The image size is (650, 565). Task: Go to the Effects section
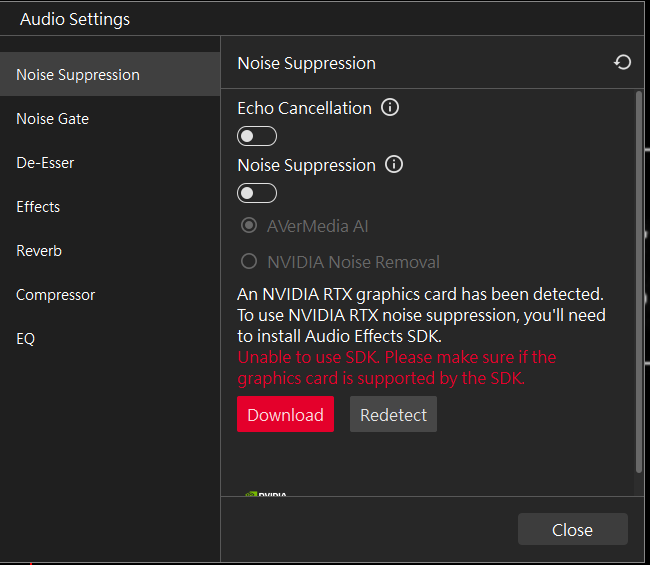tap(38, 207)
